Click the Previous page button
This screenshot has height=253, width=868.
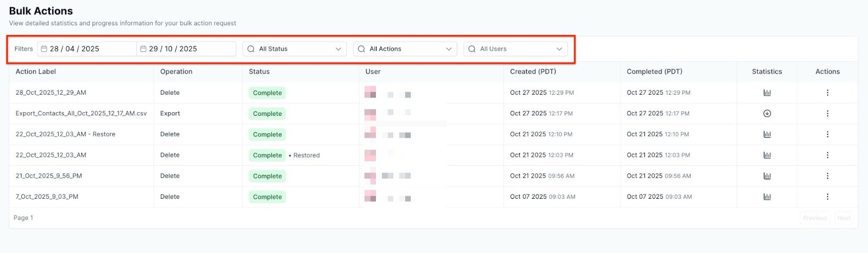pos(814,218)
